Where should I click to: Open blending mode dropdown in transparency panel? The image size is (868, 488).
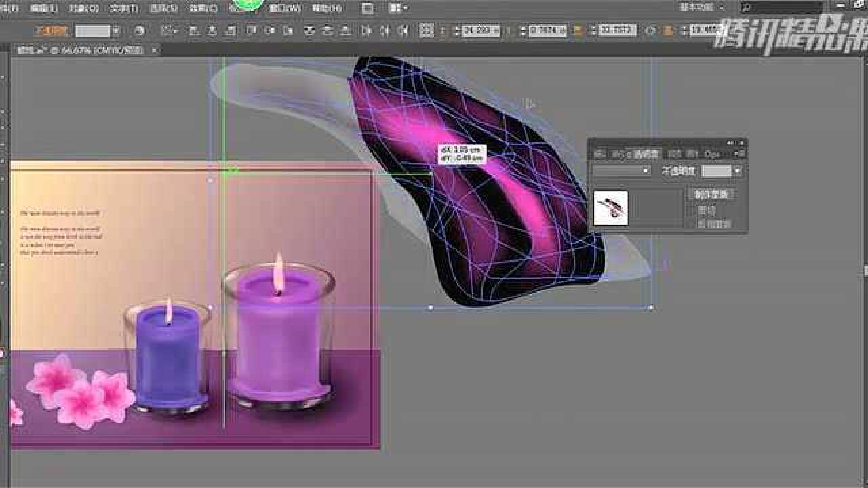[x=621, y=171]
